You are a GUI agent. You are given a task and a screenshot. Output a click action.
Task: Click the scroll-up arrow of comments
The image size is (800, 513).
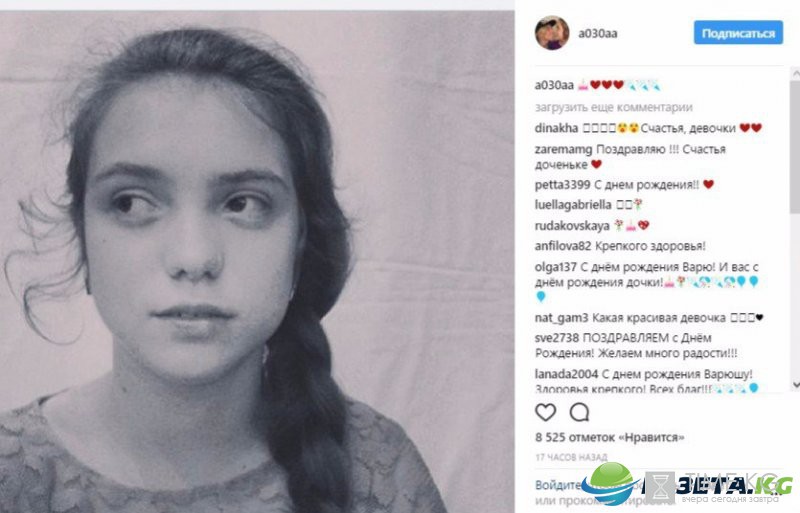coord(795,74)
